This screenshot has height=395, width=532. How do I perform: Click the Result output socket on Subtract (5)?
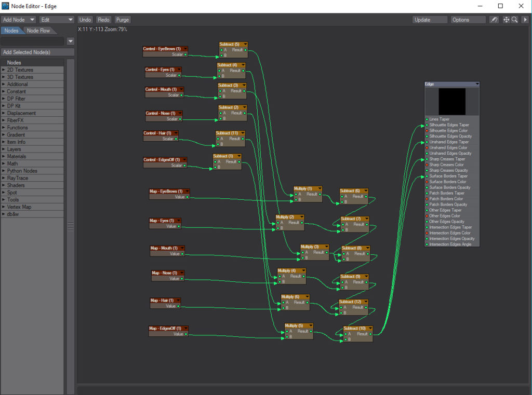pyautogui.click(x=245, y=50)
